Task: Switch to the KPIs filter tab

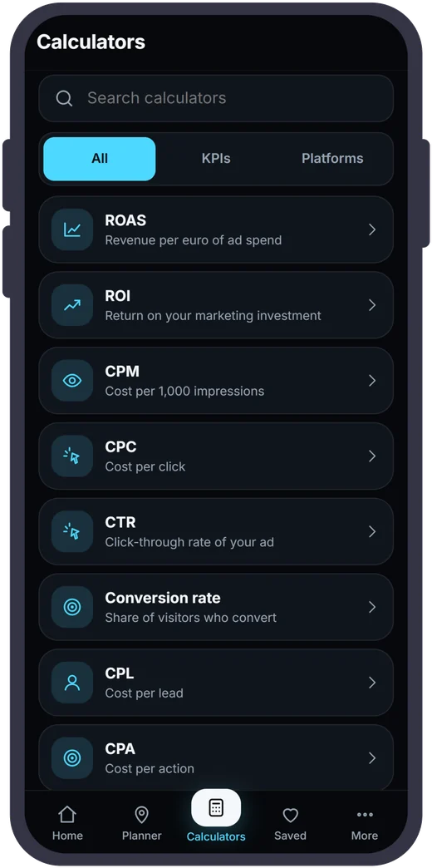Action: pos(216,159)
